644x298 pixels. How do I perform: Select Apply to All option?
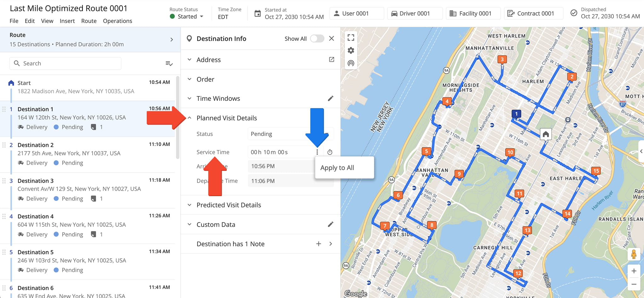pos(337,168)
